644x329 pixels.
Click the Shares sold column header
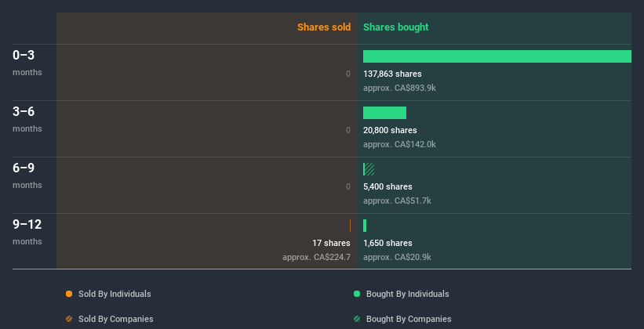pos(324,27)
